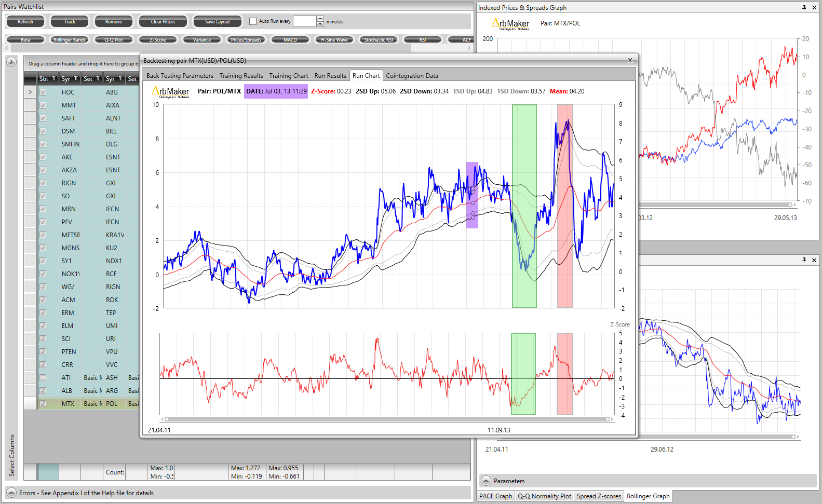Click the lower right Bollinger graph scrollbar

pos(717,437)
